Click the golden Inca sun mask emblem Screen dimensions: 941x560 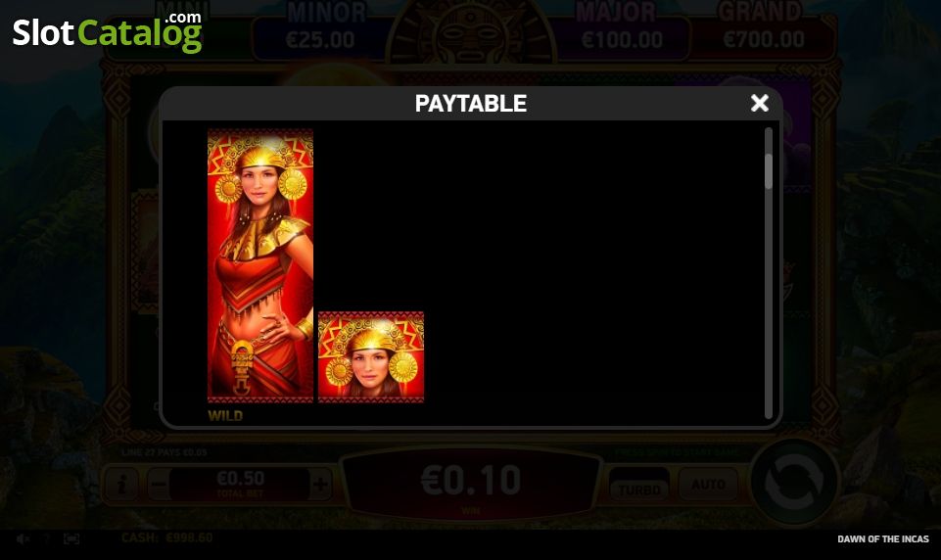(x=472, y=35)
